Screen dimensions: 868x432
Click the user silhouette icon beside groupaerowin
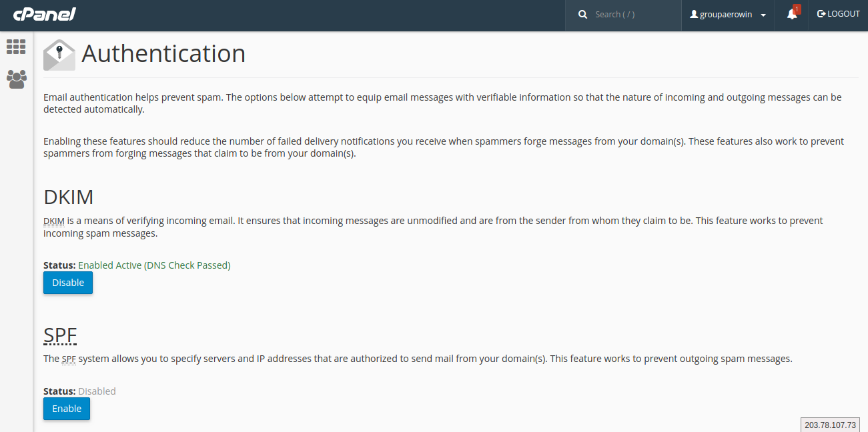tap(694, 14)
